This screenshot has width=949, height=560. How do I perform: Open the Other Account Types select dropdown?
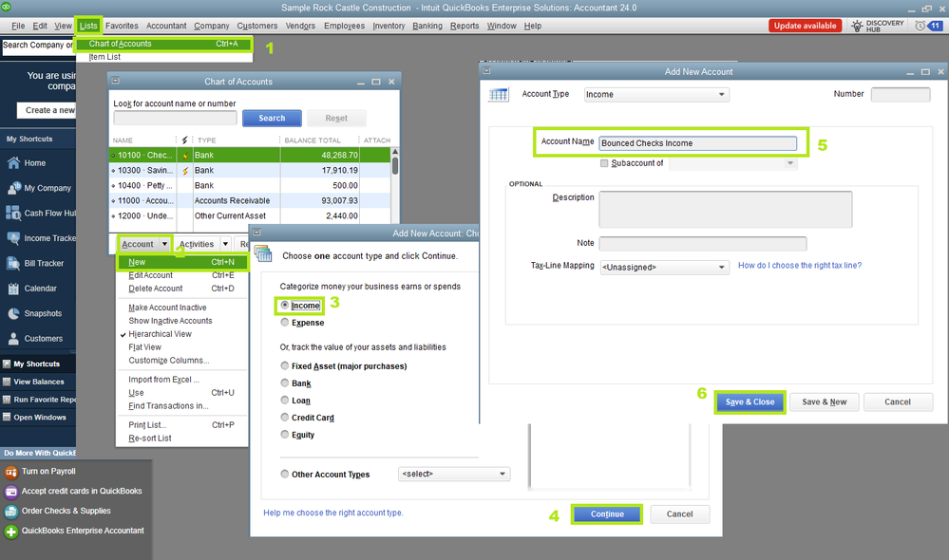coord(454,475)
